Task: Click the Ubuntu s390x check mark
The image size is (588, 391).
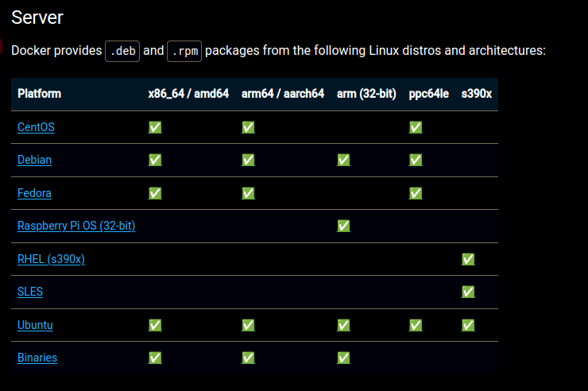Action: (468, 325)
